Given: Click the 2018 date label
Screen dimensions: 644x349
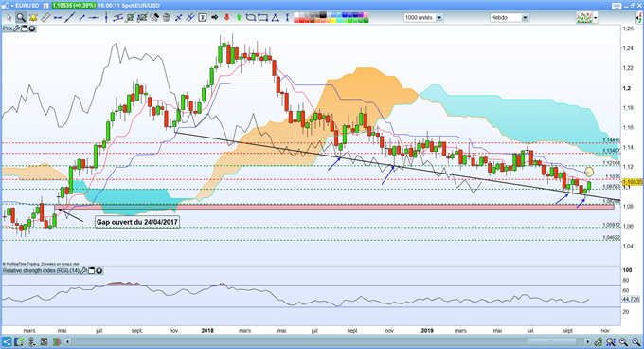Looking at the screenshot, I should [207, 330].
